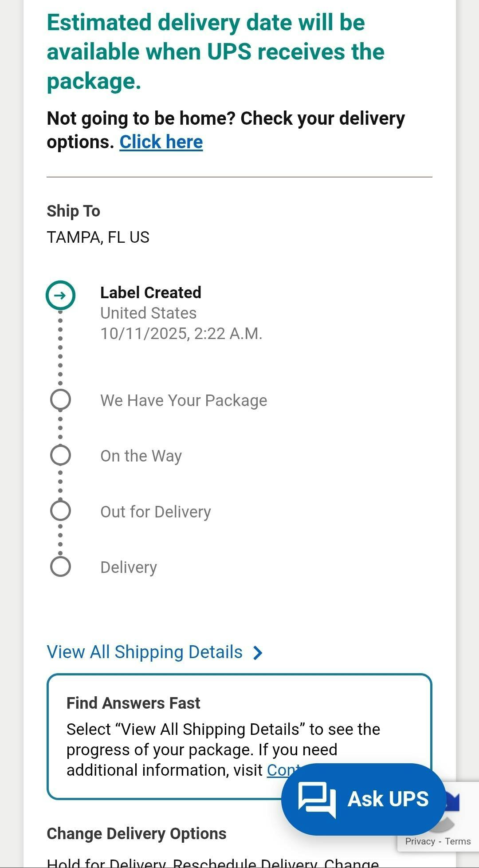Click the Label Created arrow status icon

point(61,296)
